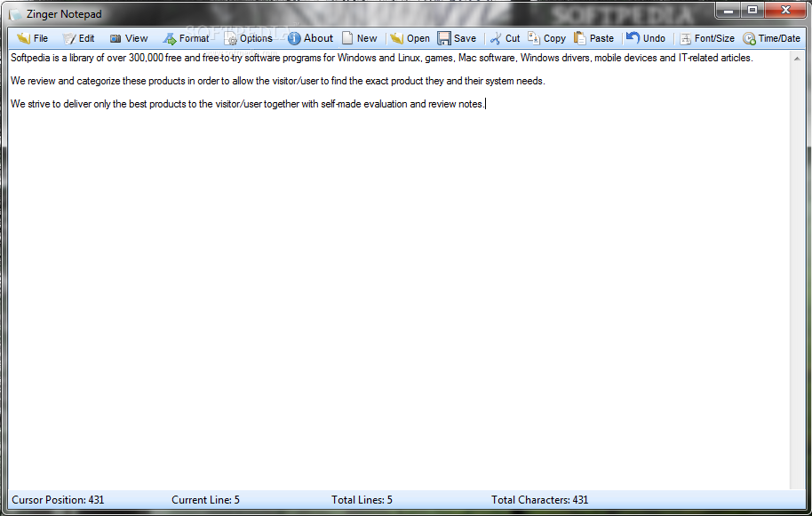Create a new document via New label
The image size is (812, 516).
point(367,38)
